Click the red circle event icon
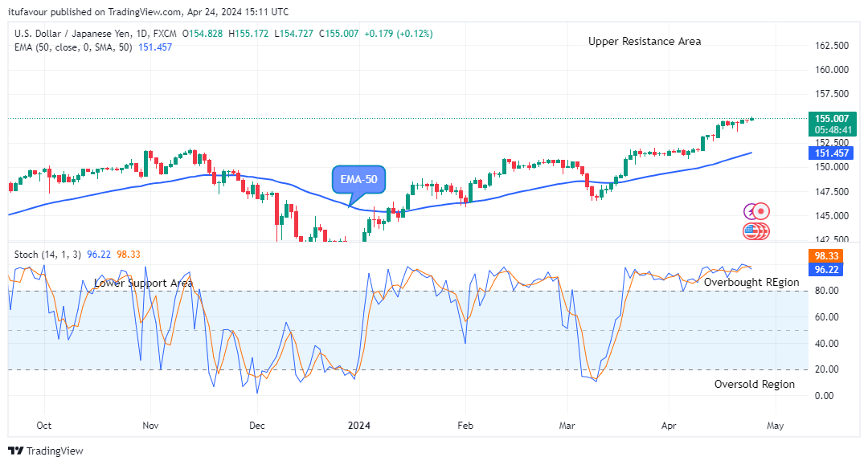This screenshot has height=465, width=868. pyautogui.click(x=761, y=211)
